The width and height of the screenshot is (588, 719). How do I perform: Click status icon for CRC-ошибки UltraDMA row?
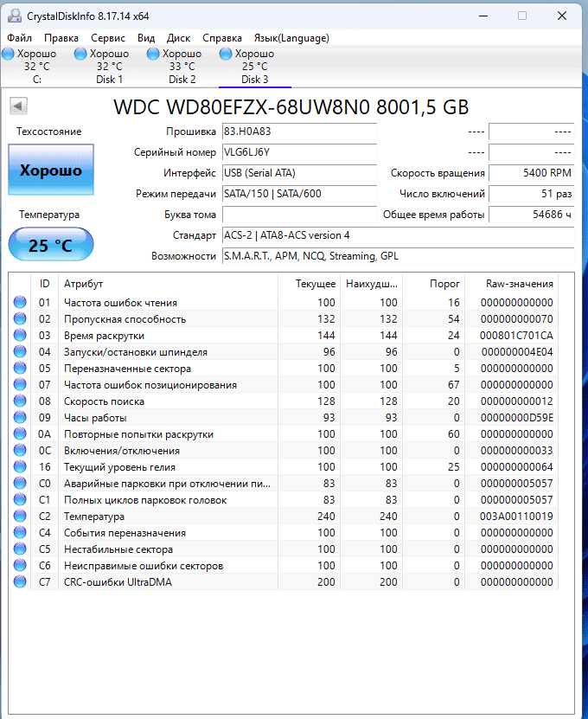[20, 582]
